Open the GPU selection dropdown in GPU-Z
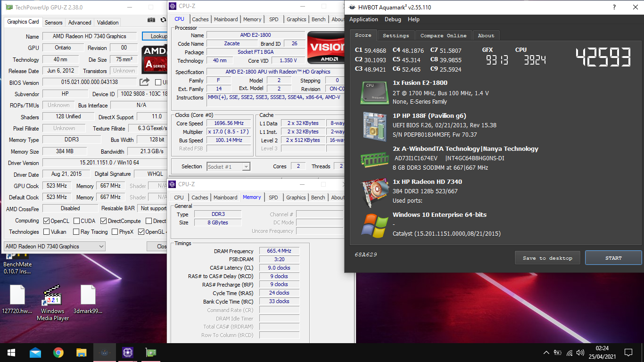The width and height of the screenshot is (644, 362). 55,247
